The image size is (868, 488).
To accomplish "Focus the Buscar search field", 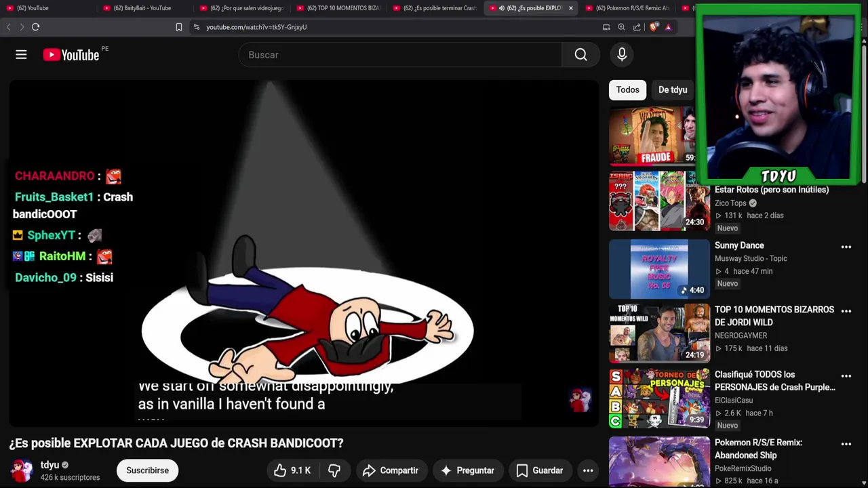I will 400,55.
